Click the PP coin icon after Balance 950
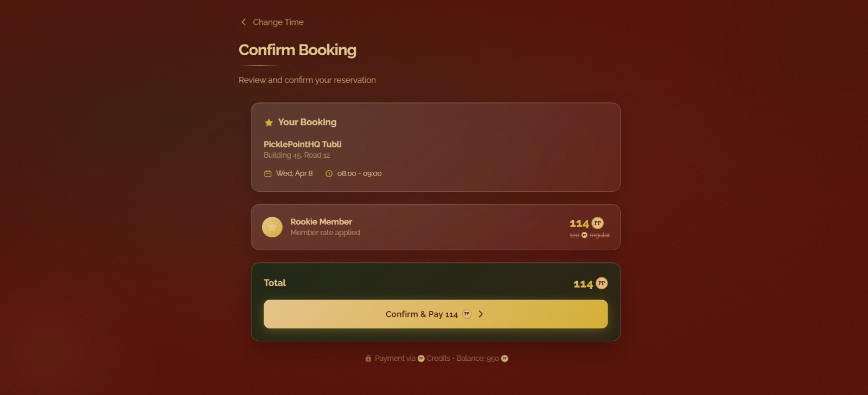The width and height of the screenshot is (868, 395). tap(505, 359)
